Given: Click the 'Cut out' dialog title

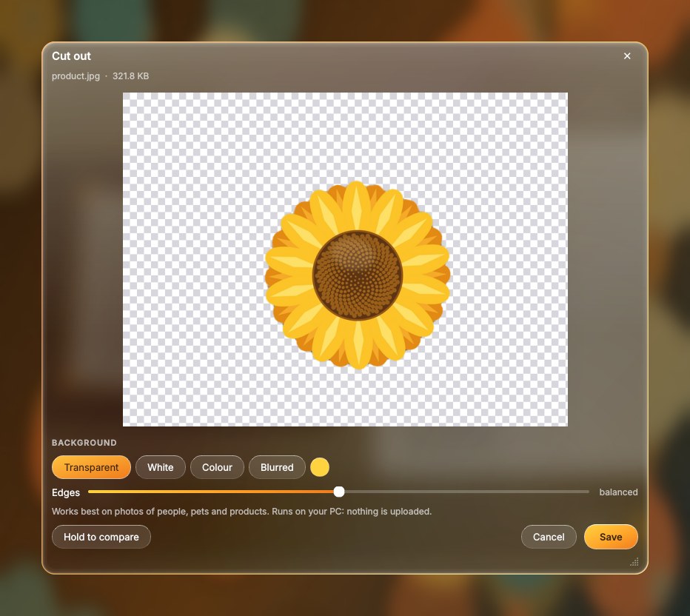Looking at the screenshot, I should [71, 56].
